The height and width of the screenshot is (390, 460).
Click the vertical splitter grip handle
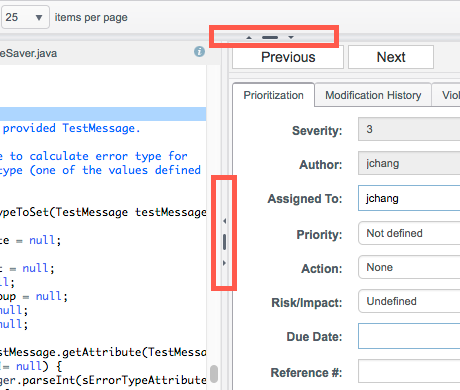point(224,242)
